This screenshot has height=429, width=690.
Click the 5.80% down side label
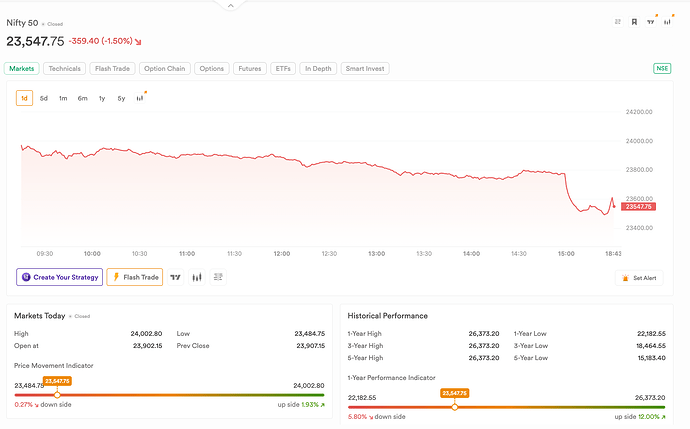pyautogui.click(x=377, y=417)
